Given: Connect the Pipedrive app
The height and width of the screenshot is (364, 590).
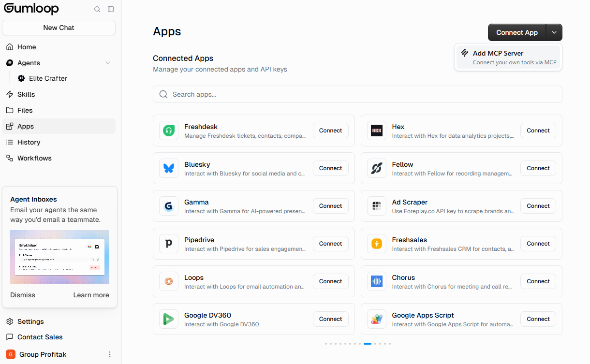Looking at the screenshot, I should click(x=331, y=244).
